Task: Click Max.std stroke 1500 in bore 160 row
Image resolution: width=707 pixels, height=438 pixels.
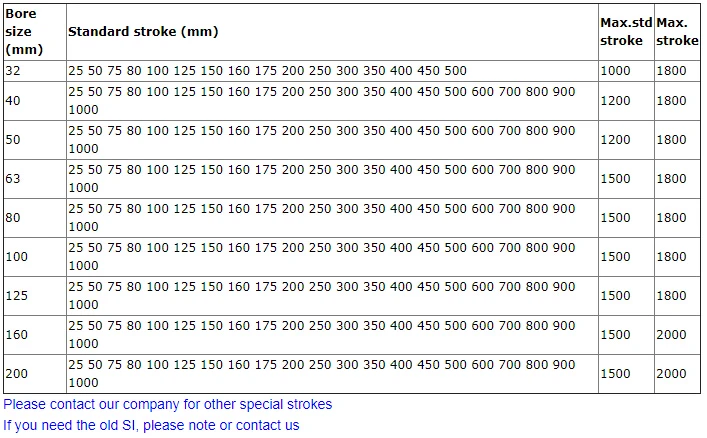Action: click(626, 335)
